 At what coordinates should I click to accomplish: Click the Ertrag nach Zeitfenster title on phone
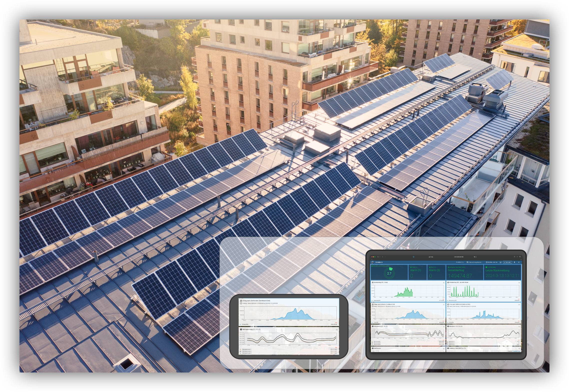(256, 301)
